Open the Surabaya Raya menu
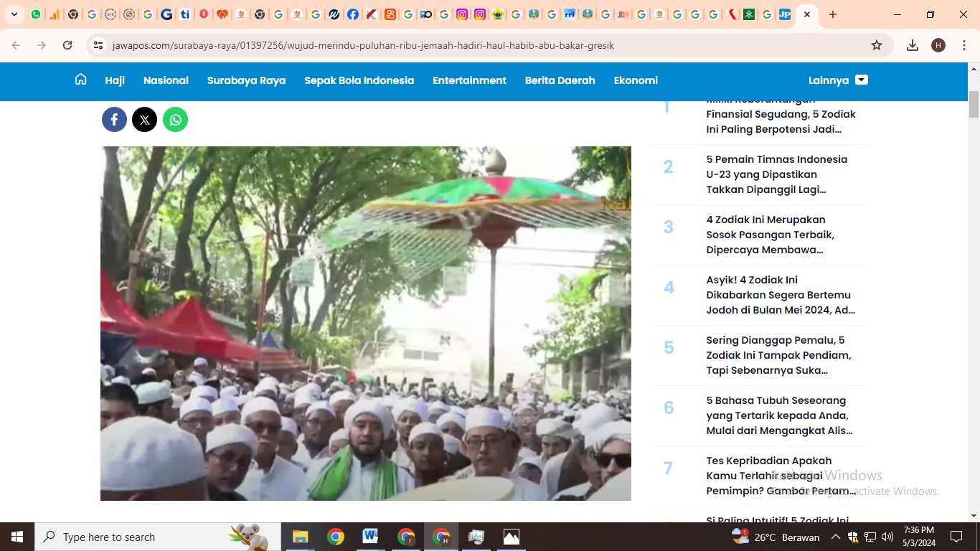This screenshot has height=551, width=980. click(246, 80)
